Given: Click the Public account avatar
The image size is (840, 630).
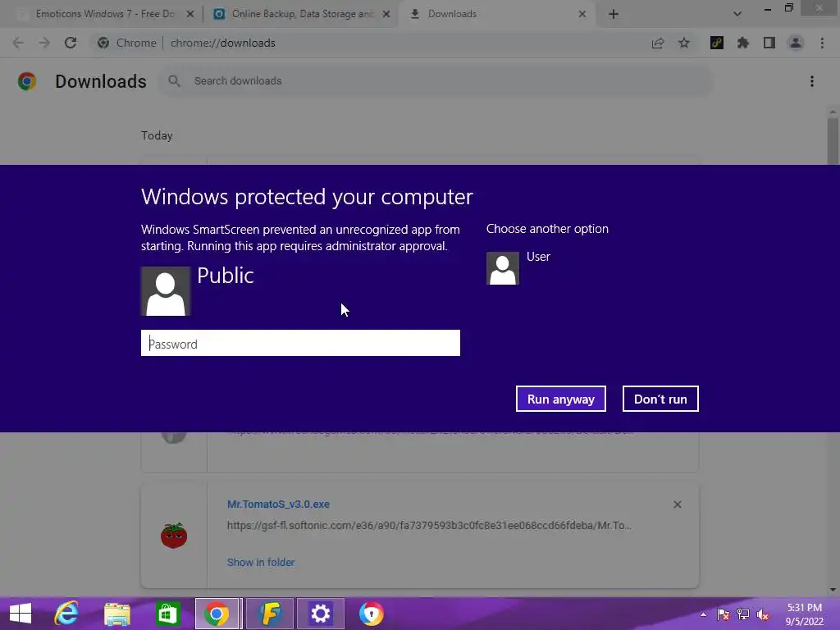Looking at the screenshot, I should pyautogui.click(x=166, y=291).
